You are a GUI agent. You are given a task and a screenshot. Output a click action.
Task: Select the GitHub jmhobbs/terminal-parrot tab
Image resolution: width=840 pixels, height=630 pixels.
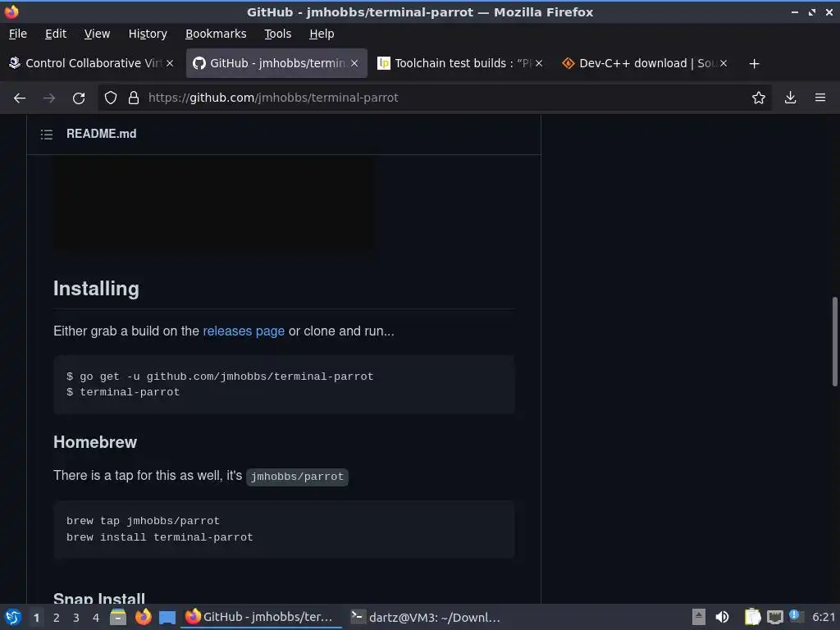click(276, 63)
